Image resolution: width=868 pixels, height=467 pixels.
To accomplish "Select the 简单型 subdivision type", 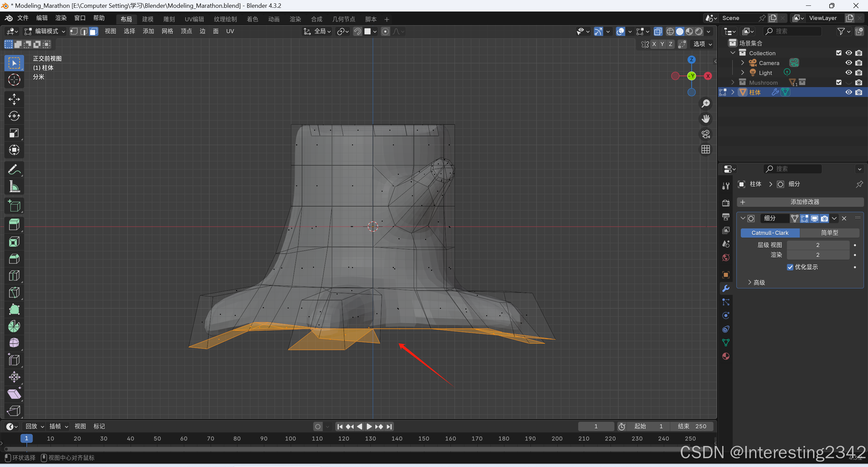I will pos(829,233).
